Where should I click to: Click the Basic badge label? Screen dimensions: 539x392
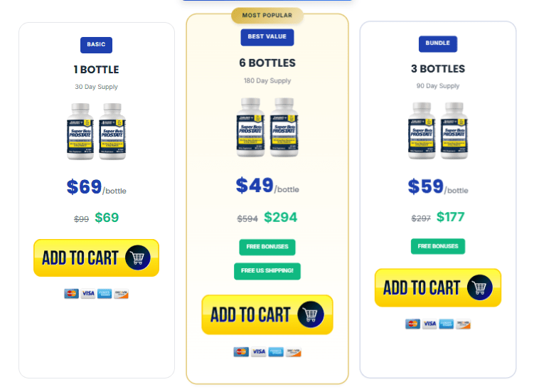point(96,45)
